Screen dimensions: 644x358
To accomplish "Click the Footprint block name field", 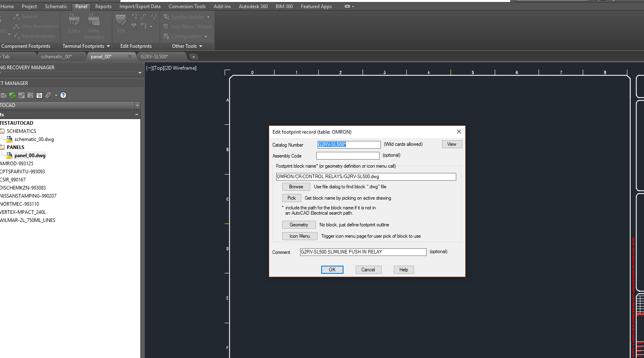I will coord(366,177).
